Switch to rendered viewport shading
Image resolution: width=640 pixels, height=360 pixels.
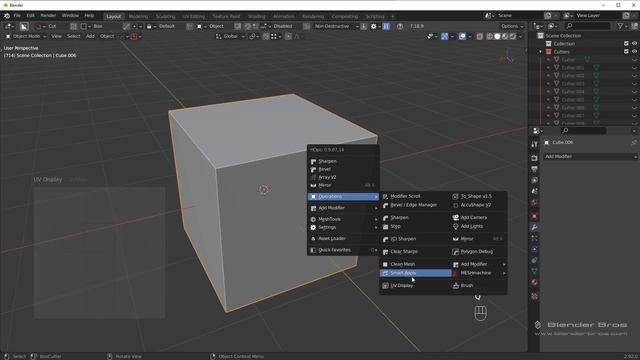click(x=513, y=36)
